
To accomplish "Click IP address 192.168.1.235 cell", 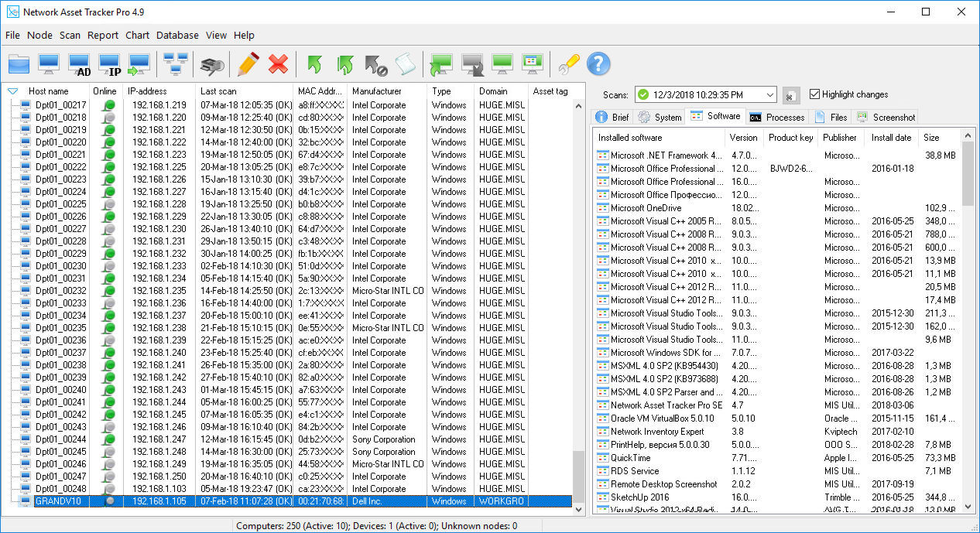I will (159, 291).
